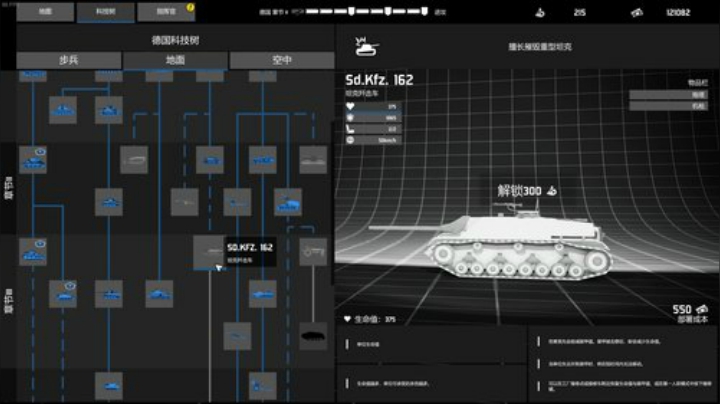Viewport: 720px width, 404px height.
Task: Click the 物品栏 inventory label
Action: tap(698, 83)
